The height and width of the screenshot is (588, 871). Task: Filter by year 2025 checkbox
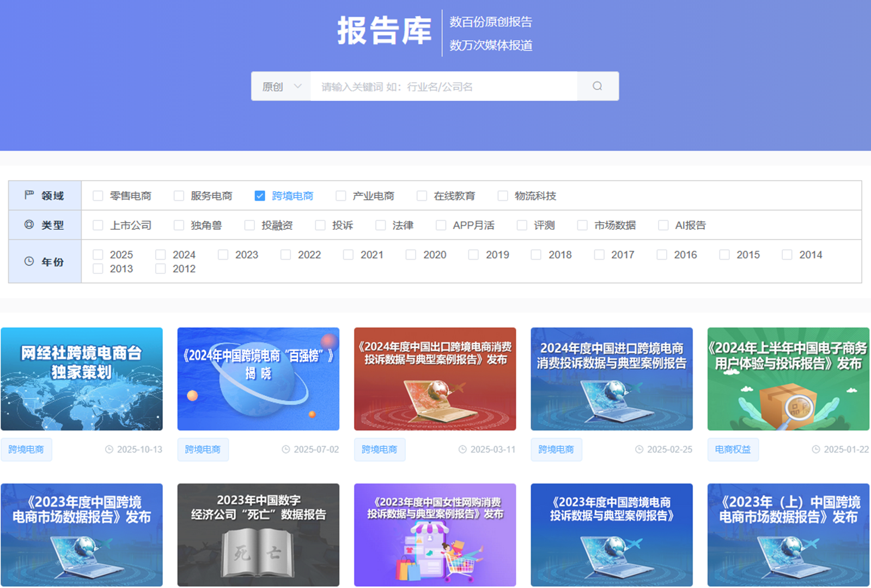coord(98,254)
